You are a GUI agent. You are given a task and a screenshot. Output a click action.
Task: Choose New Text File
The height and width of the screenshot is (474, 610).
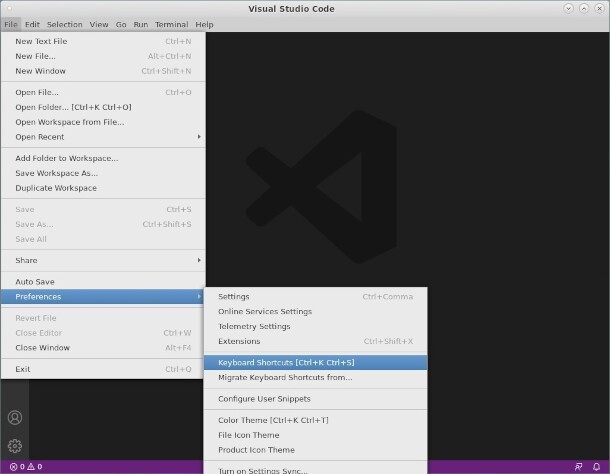[103, 41]
